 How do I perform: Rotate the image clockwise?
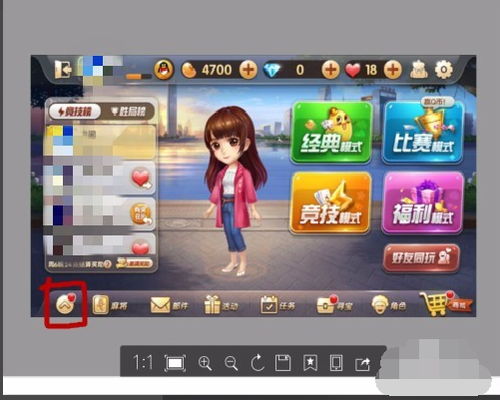click(257, 363)
